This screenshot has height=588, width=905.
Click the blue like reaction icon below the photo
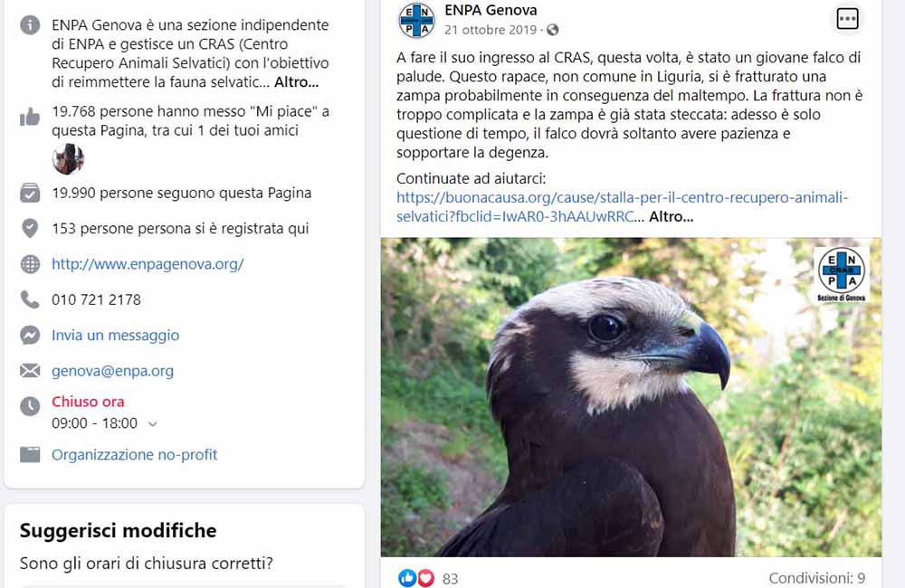pos(407,578)
